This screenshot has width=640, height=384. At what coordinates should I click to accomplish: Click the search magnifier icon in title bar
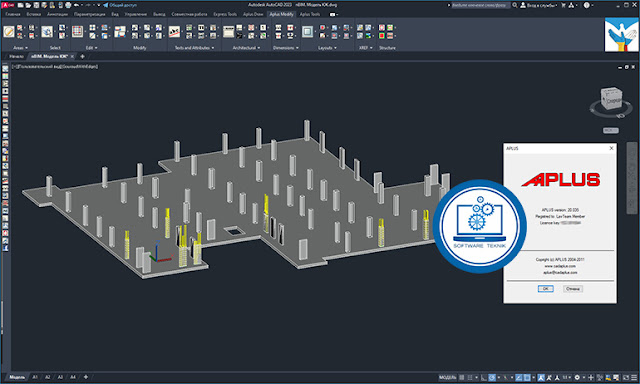(515, 5)
